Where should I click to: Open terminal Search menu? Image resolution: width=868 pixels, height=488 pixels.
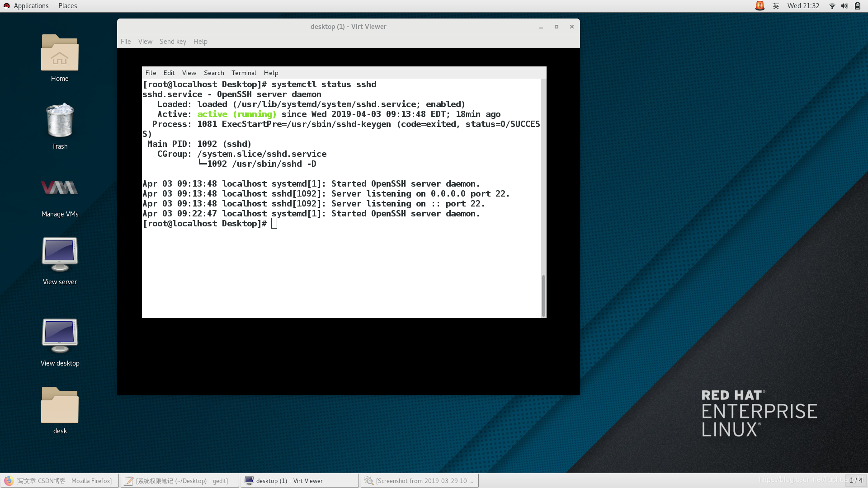[x=214, y=73]
